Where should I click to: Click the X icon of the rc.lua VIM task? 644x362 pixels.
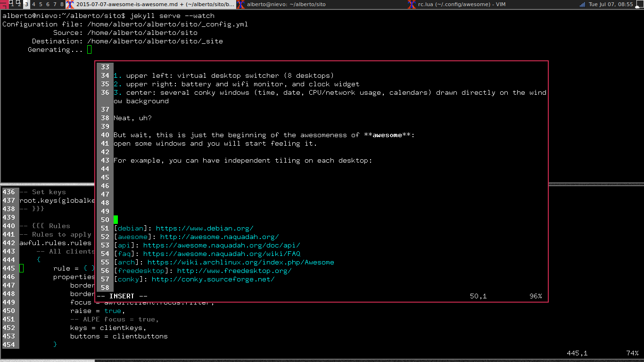point(413,4)
